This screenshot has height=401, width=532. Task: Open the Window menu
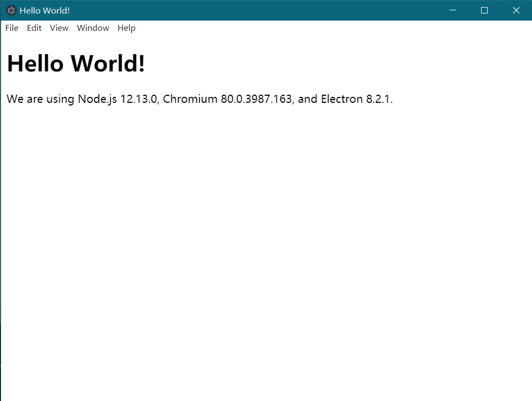[x=93, y=28]
